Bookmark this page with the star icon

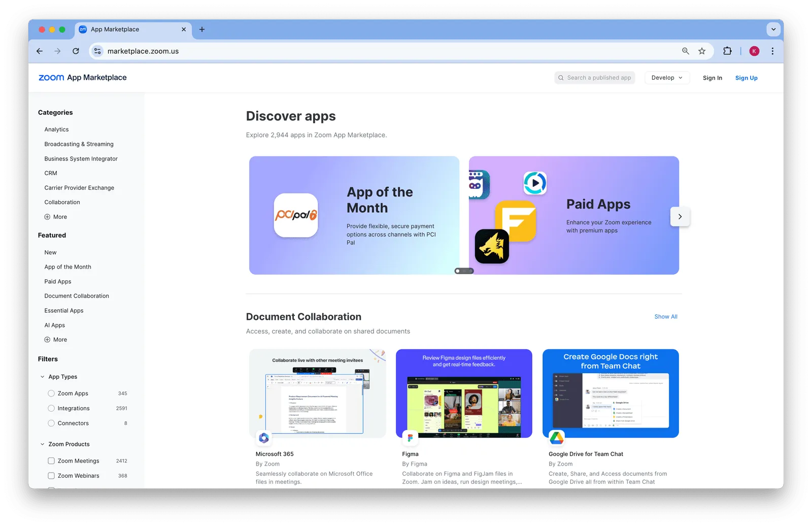pos(702,51)
